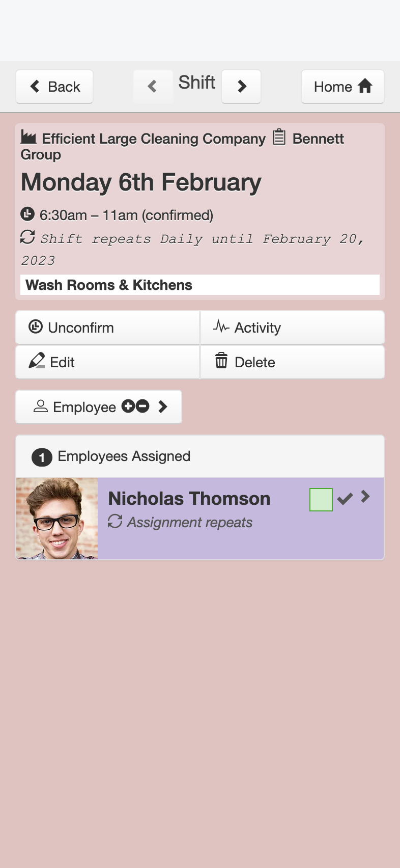The height and width of the screenshot is (868, 400).
Task: Click the trash can Delete icon
Action: (221, 360)
